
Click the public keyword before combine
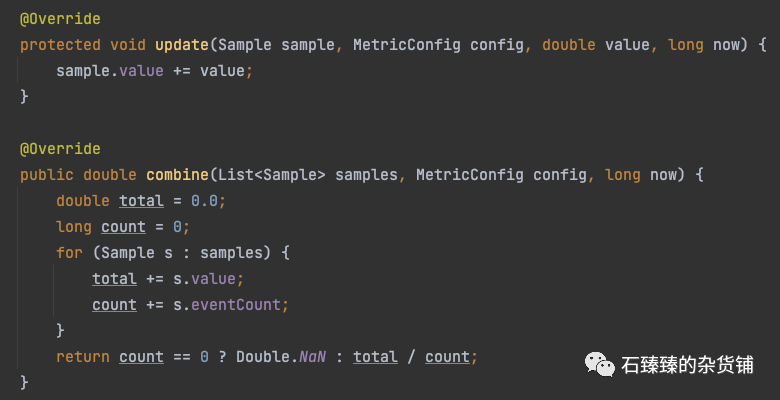[x=47, y=175]
